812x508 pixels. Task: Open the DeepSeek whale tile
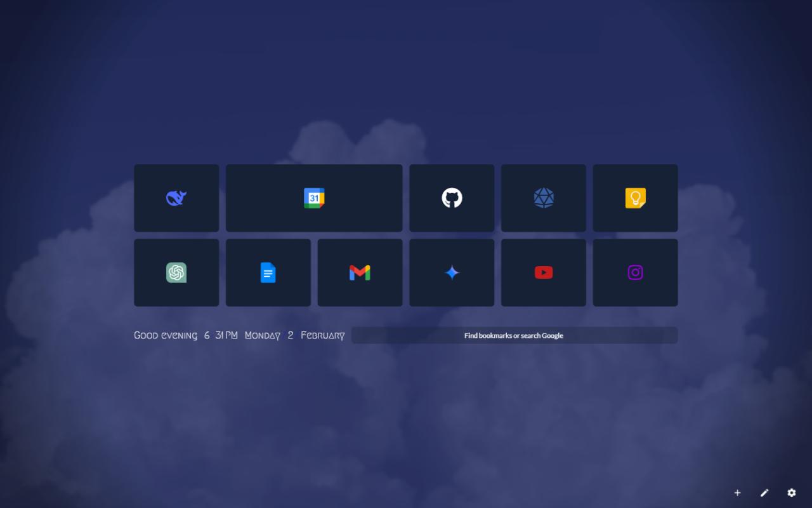coord(176,198)
